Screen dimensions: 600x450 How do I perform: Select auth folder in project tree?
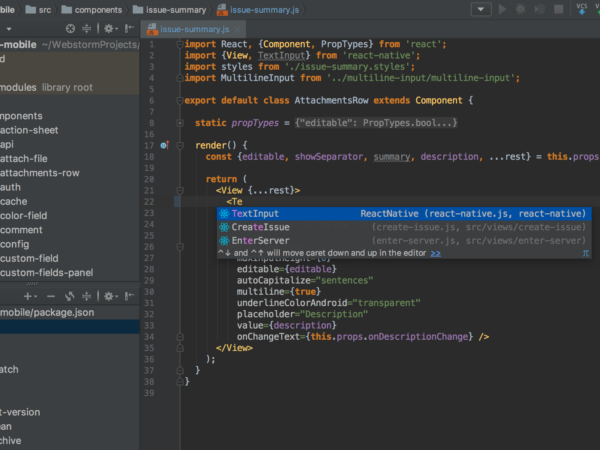[10, 187]
